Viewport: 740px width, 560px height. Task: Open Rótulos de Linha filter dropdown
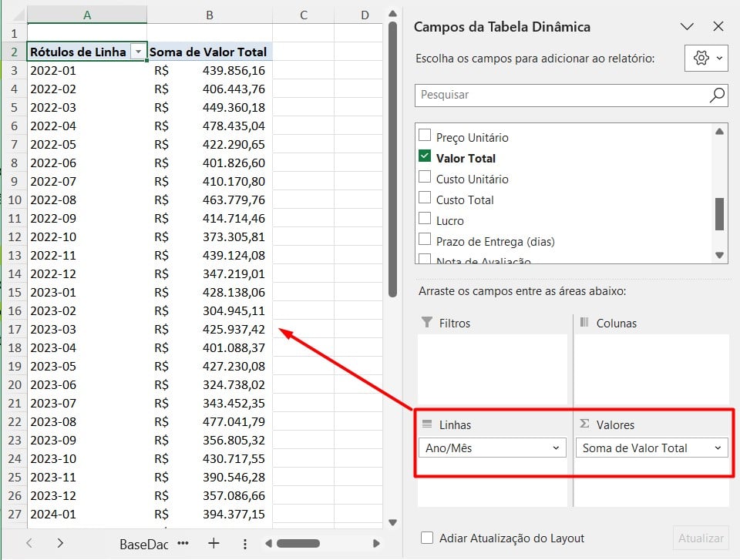click(139, 52)
